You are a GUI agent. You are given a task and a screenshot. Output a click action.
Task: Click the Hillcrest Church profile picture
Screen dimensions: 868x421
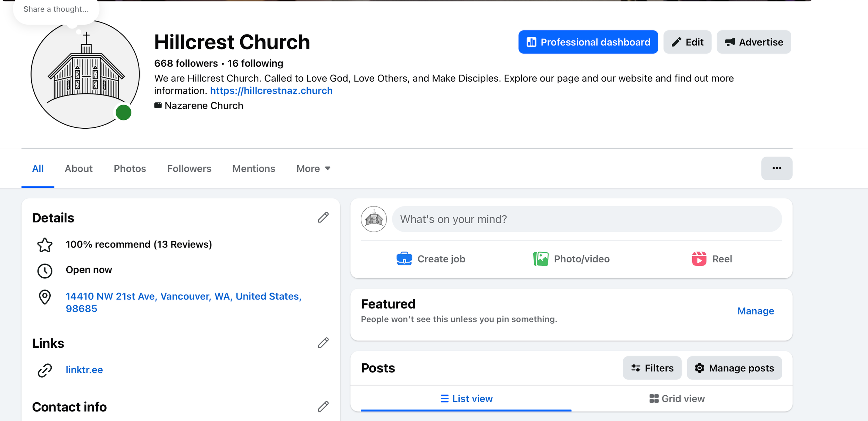pos(85,74)
